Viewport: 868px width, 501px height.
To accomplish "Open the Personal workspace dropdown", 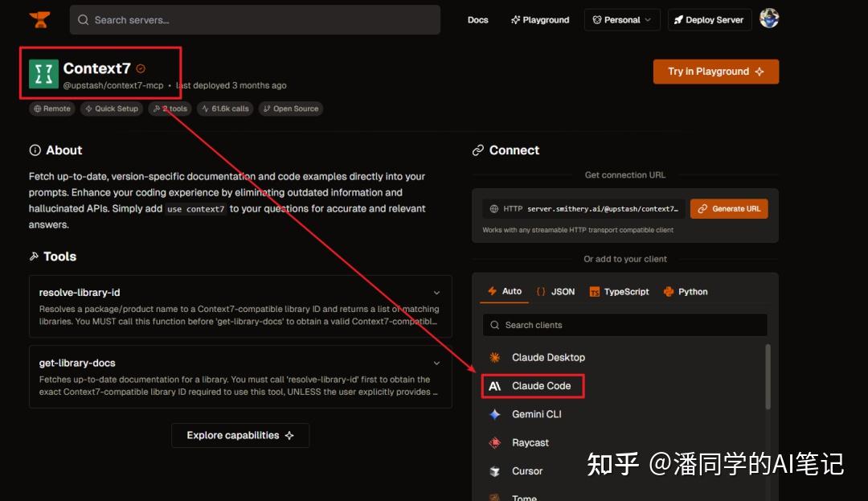I will pyautogui.click(x=622, y=20).
